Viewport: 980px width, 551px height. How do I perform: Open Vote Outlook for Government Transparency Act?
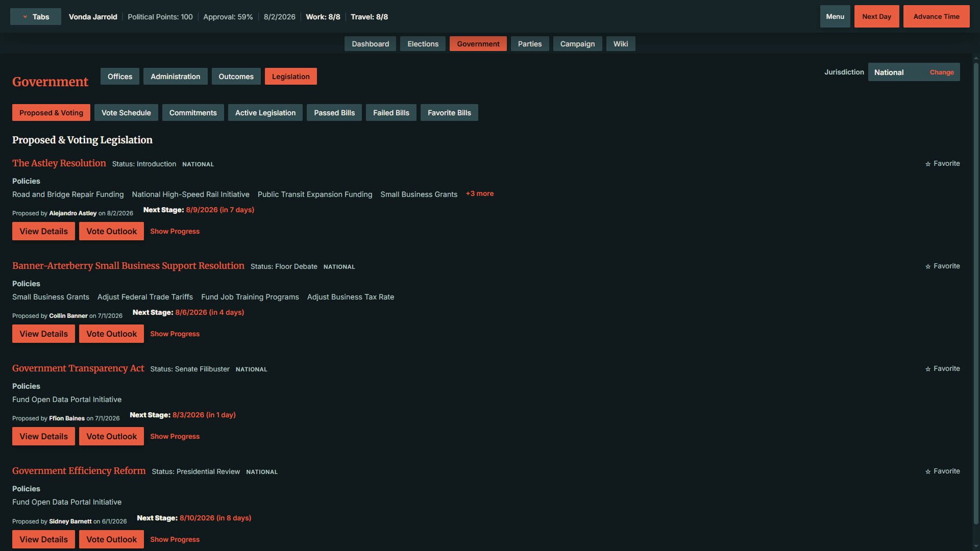[111, 436]
